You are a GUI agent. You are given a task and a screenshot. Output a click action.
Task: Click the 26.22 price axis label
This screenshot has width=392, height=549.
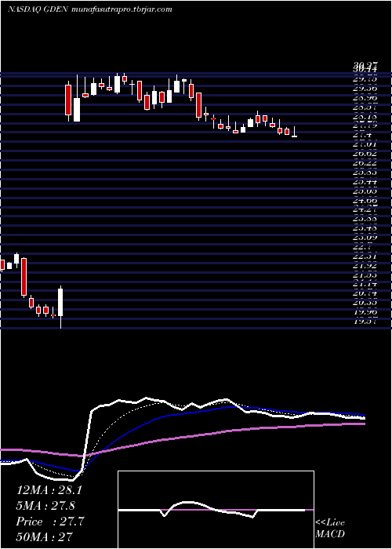tap(365, 163)
